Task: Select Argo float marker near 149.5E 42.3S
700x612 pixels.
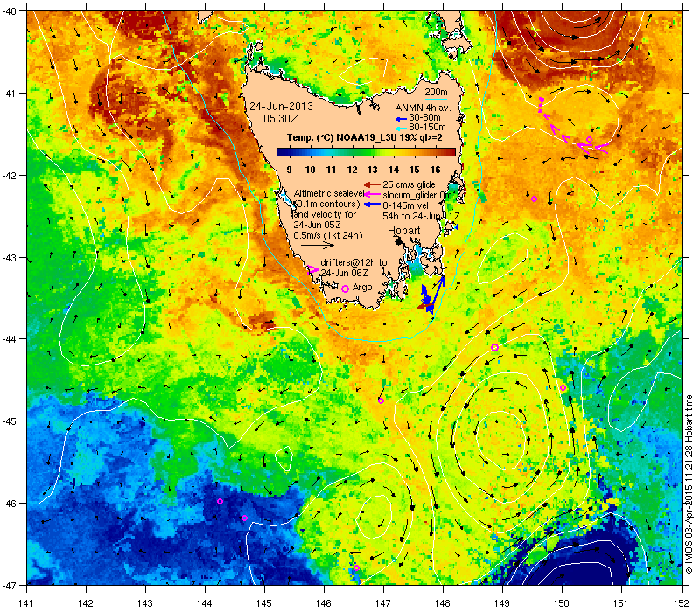Action: (x=534, y=199)
